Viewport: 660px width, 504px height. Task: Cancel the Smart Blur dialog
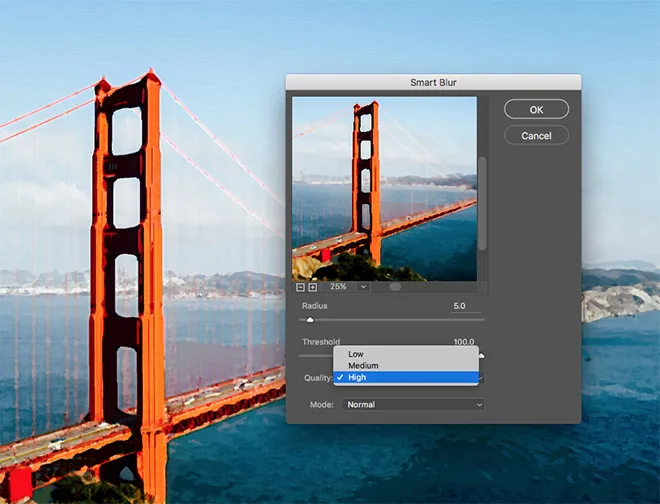click(x=536, y=135)
